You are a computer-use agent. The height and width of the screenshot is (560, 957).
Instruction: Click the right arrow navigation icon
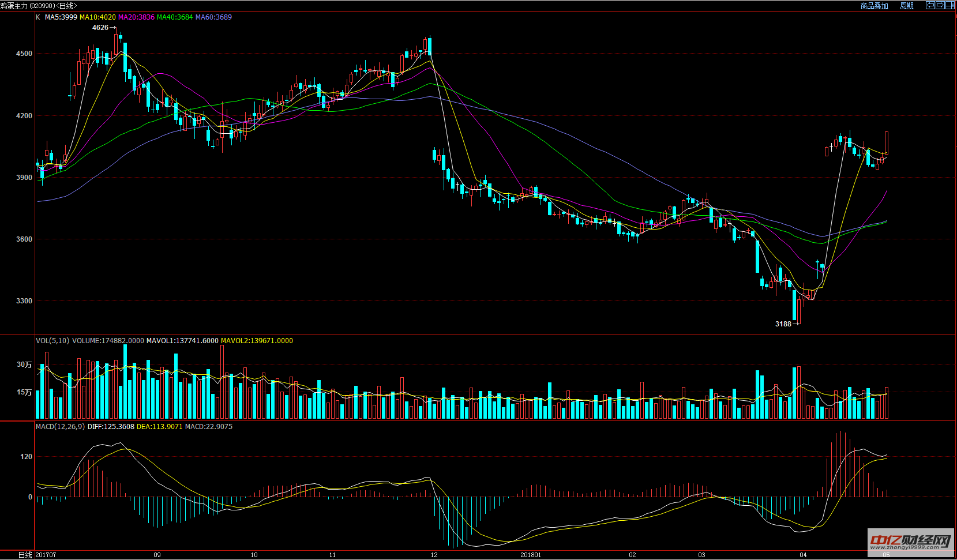click(939, 5)
